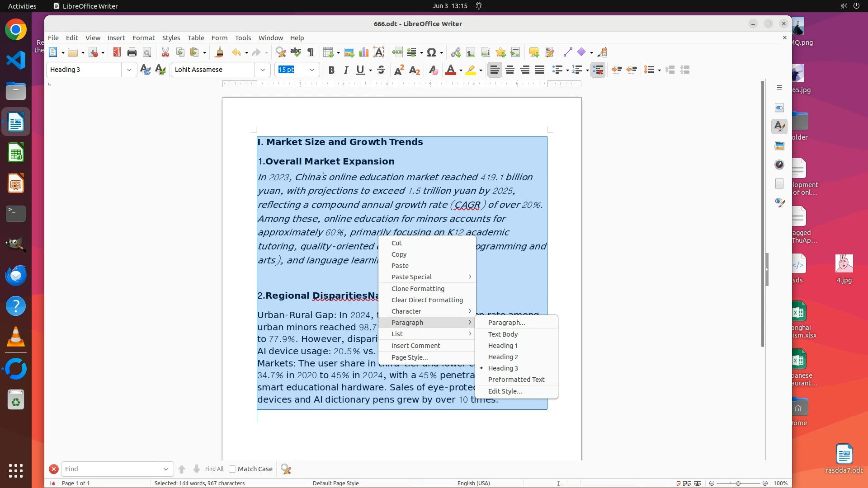Expand the paragraph style dropdown

tap(129, 70)
